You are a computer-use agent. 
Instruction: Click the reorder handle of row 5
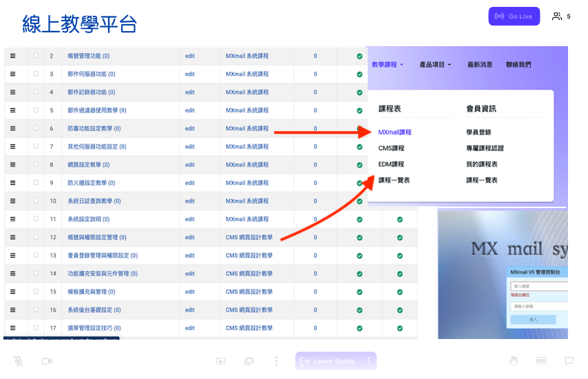click(13, 110)
